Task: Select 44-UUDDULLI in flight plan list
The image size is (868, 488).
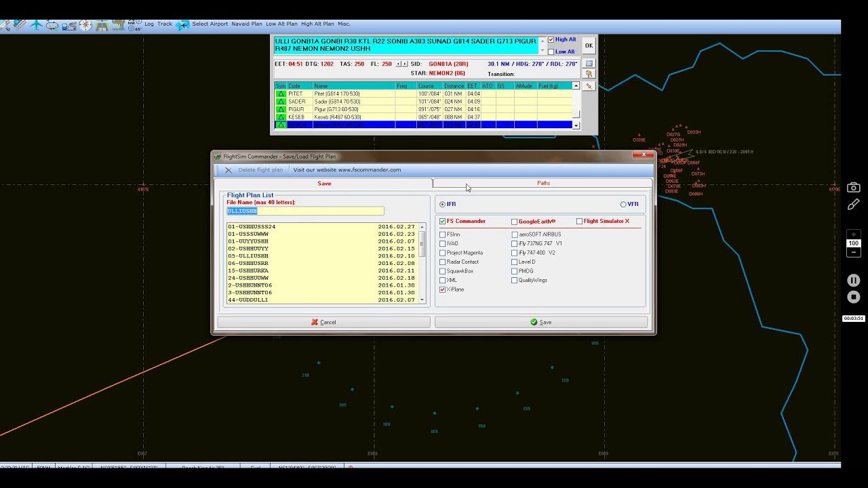Action: click(322, 300)
